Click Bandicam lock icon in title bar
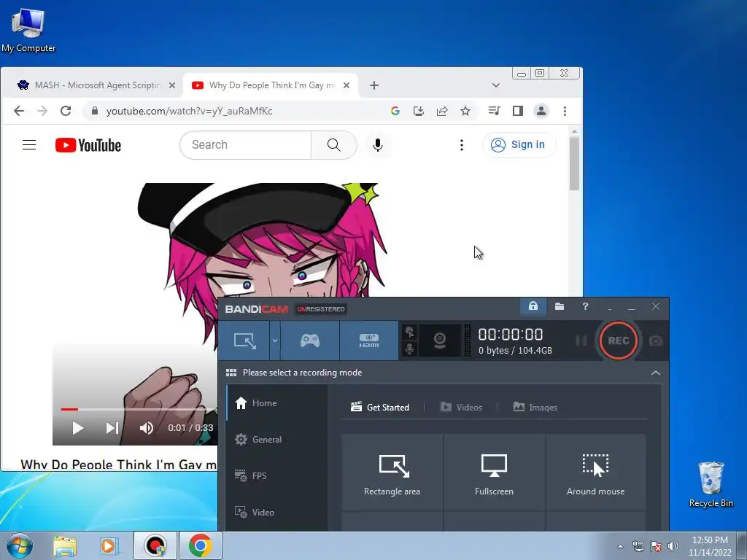Screen dimensions: 747x560 click(x=533, y=306)
